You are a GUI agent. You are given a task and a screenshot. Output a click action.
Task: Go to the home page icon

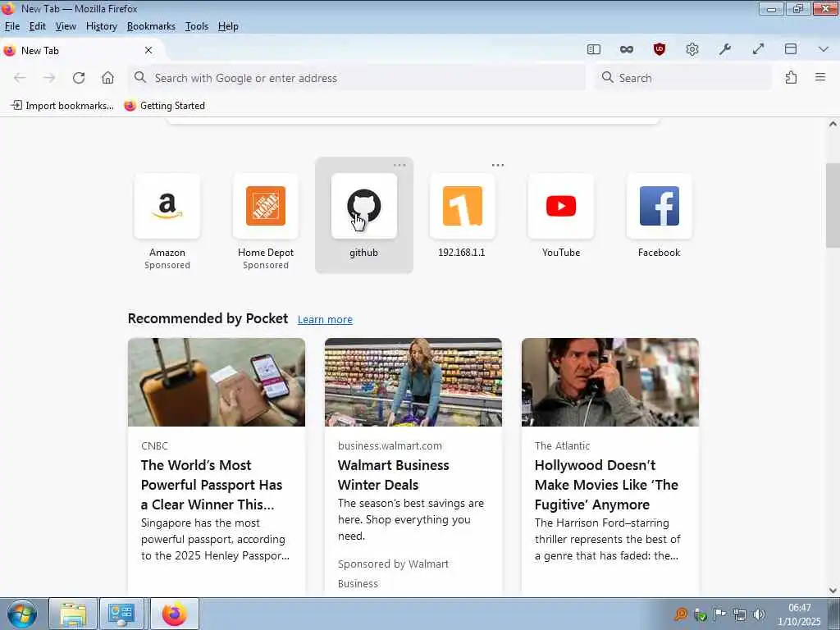(x=107, y=78)
